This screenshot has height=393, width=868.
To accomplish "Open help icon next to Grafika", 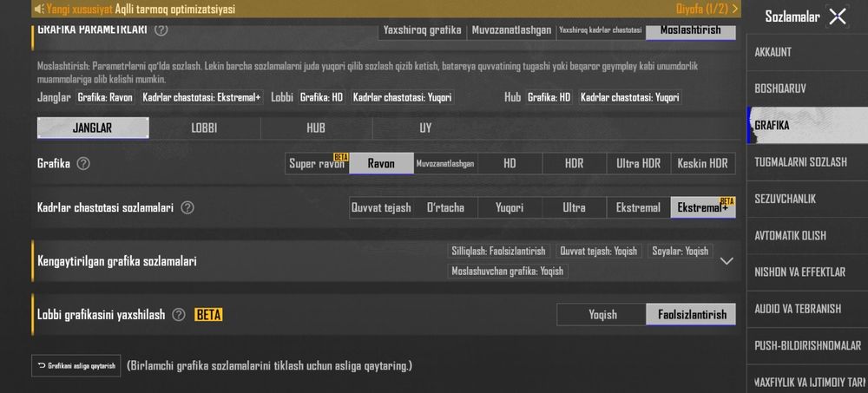I will pos(83,163).
